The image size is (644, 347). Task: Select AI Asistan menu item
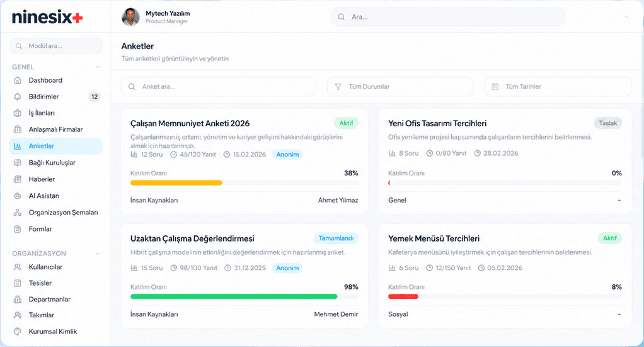tap(56, 196)
